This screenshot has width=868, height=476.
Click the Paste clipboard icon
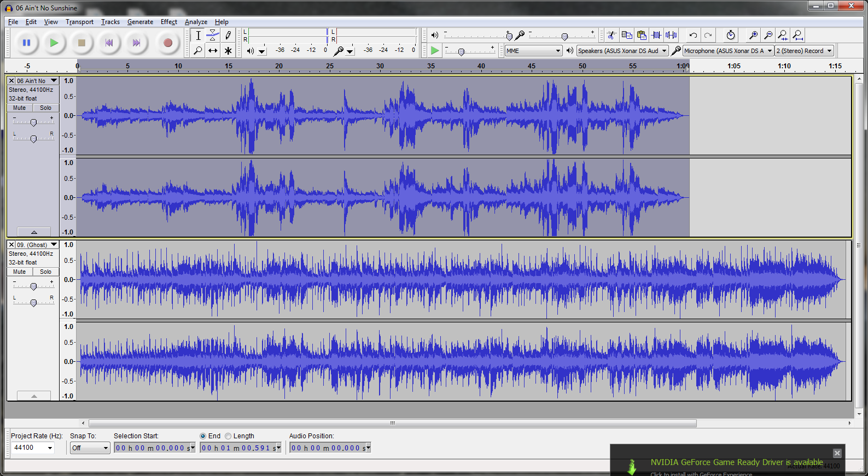coord(642,36)
